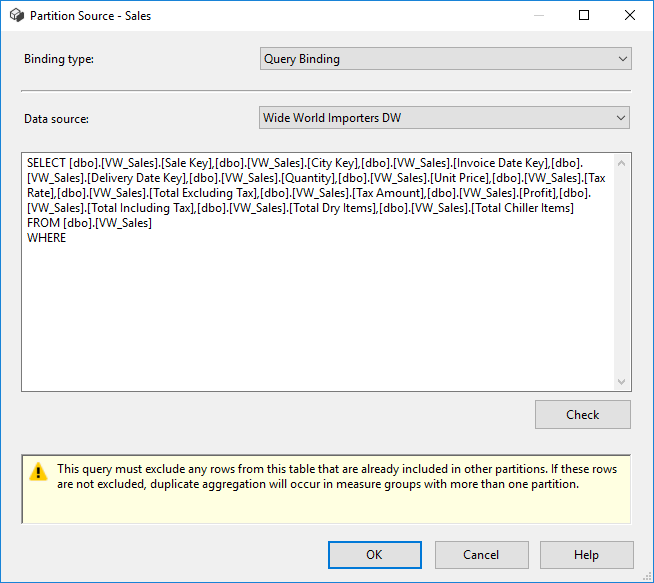Viewport: 654px width, 583px height.
Task: Click the FROM [dbo].[VW_Sales] line
Action: [90, 223]
